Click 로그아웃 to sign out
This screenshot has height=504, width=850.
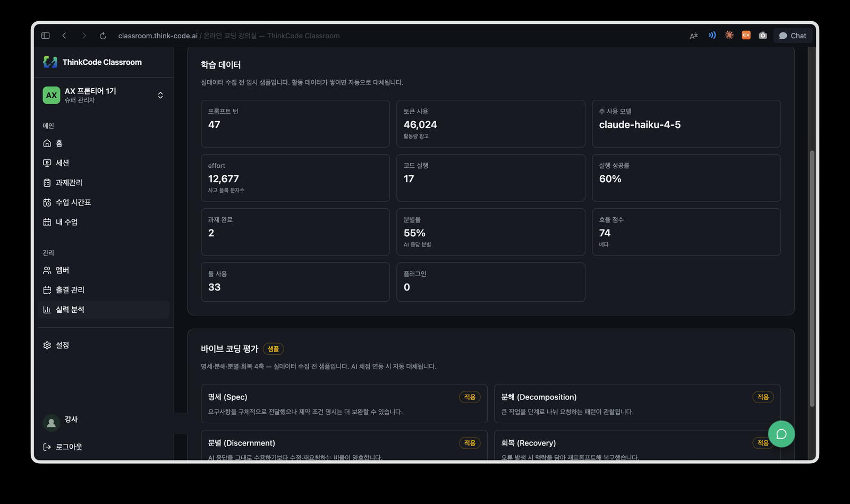pyautogui.click(x=63, y=447)
